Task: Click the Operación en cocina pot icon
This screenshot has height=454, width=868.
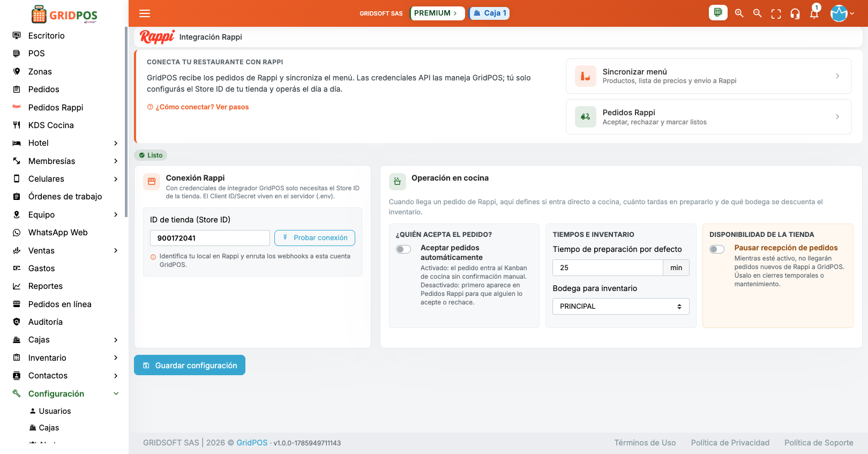Action: tap(398, 182)
